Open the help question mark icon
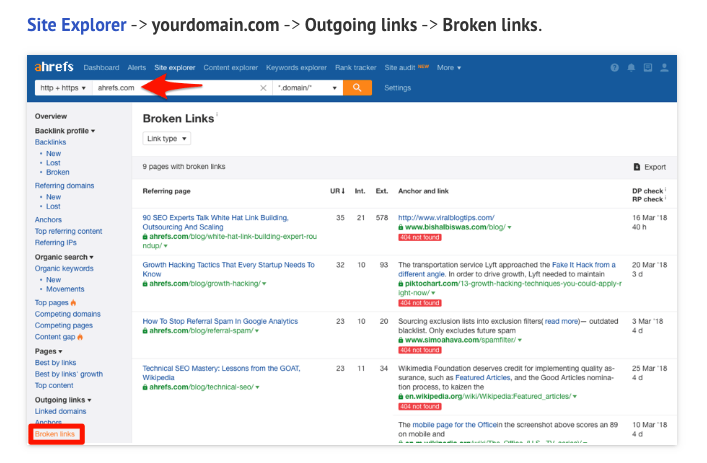Image resolution: width=707 pixels, height=463 pixels. point(615,68)
